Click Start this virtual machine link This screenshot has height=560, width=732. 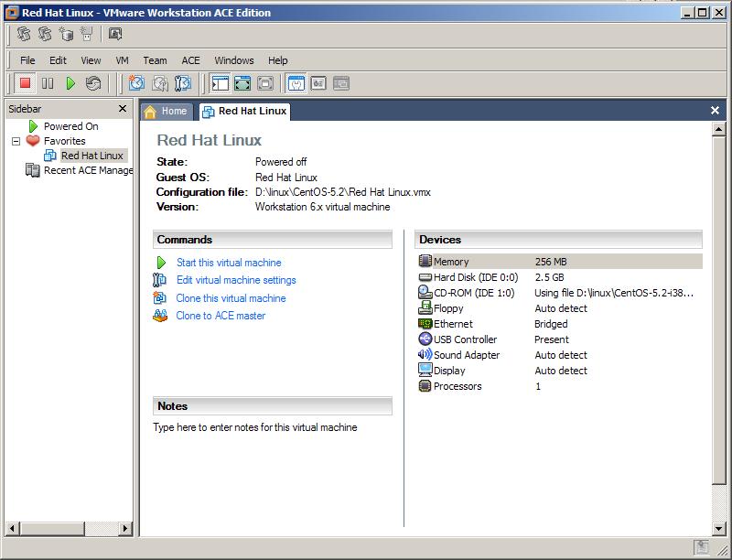229,263
